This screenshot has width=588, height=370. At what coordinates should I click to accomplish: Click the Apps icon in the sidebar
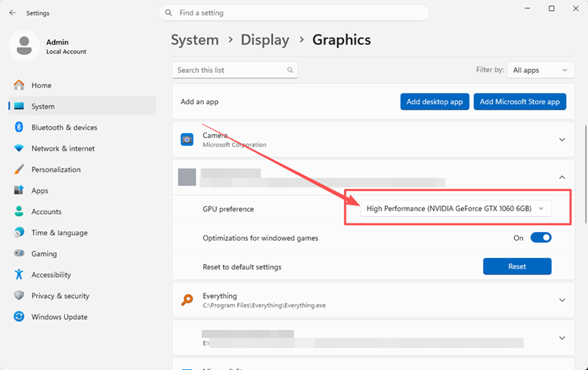pyautogui.click(x=19, y=190)
